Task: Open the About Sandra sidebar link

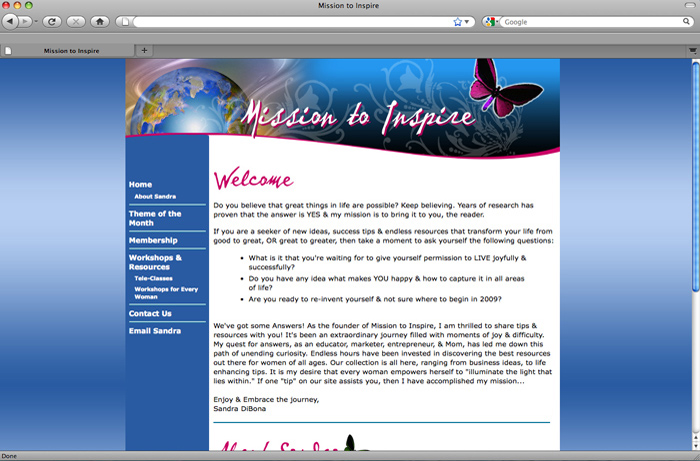Action: [x=155, y=196]
